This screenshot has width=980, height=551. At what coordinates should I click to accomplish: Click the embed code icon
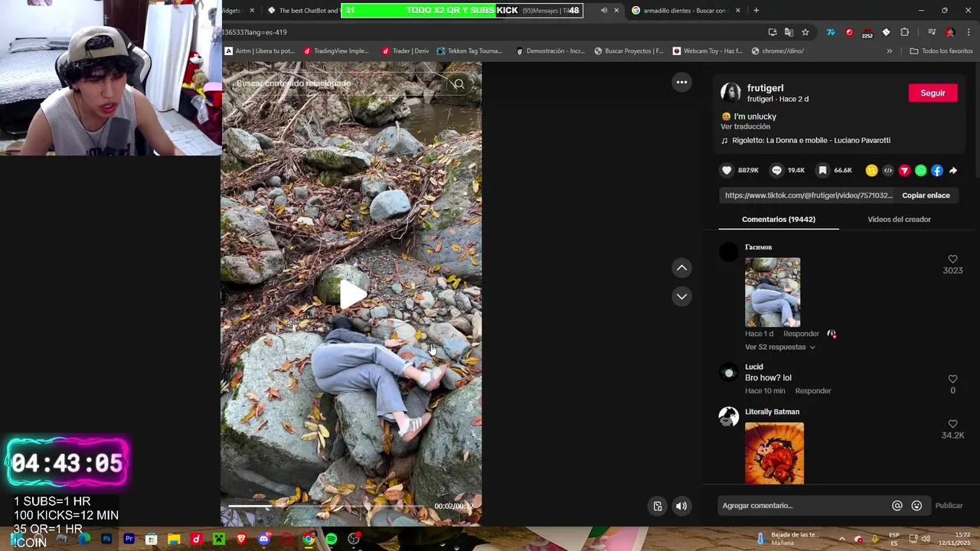point(888,171)
